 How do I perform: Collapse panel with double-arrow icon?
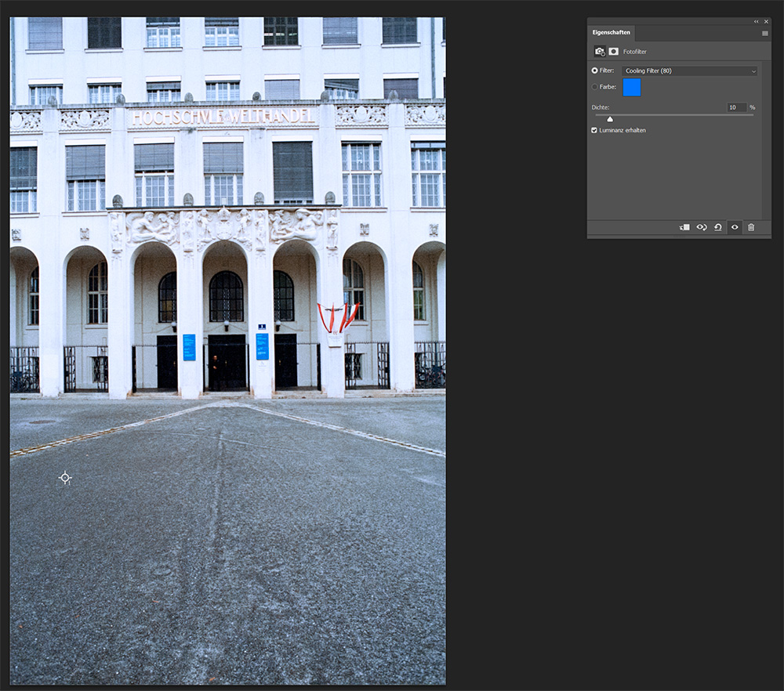[756, 21]
